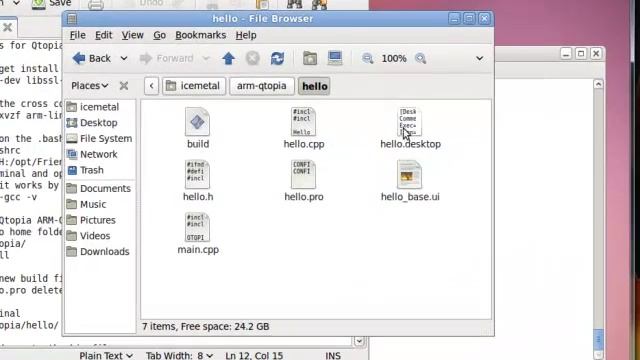The height and width of the screenshot is (360, 640).
Task: Close the text editor document tab
Action: pos(7,27)
